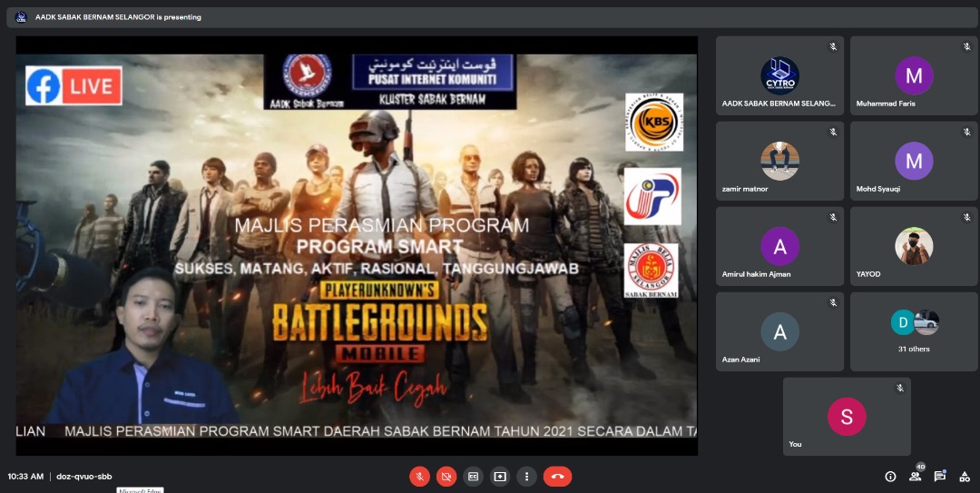
Task: Open the More options menu
Action: tap(527, 477)
